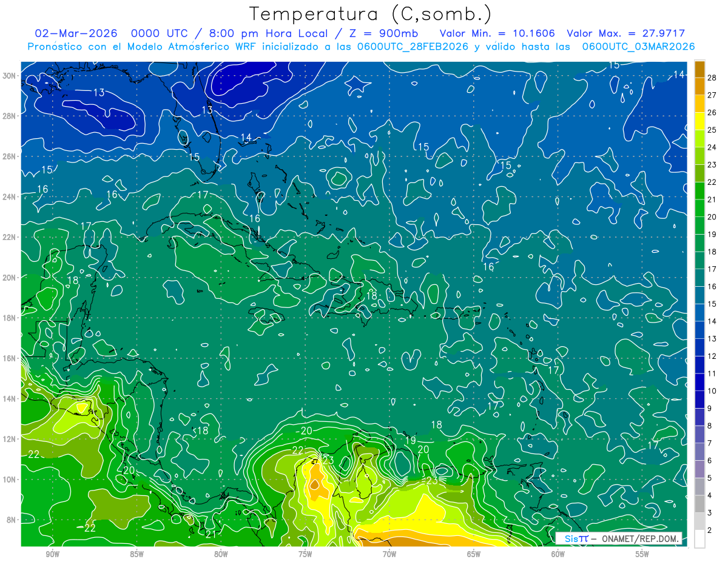The height and width of the screenshot is (562, 728).
Task: Click the 'SisTT – ONAMET/REP.DOM.' credit box
Action: click(618, 538)
